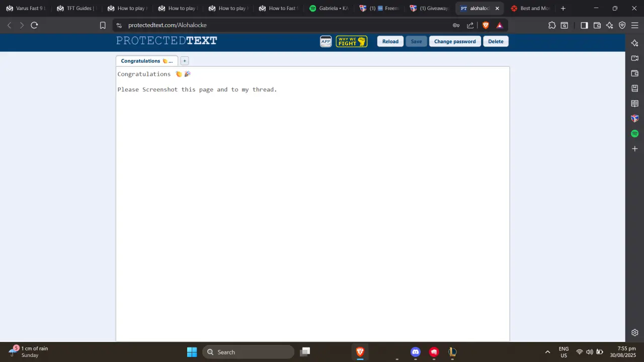View site information icon in address bar
The height and width of the screenshot is (362, 644).
pyautogui.click(x=119, y=25)
